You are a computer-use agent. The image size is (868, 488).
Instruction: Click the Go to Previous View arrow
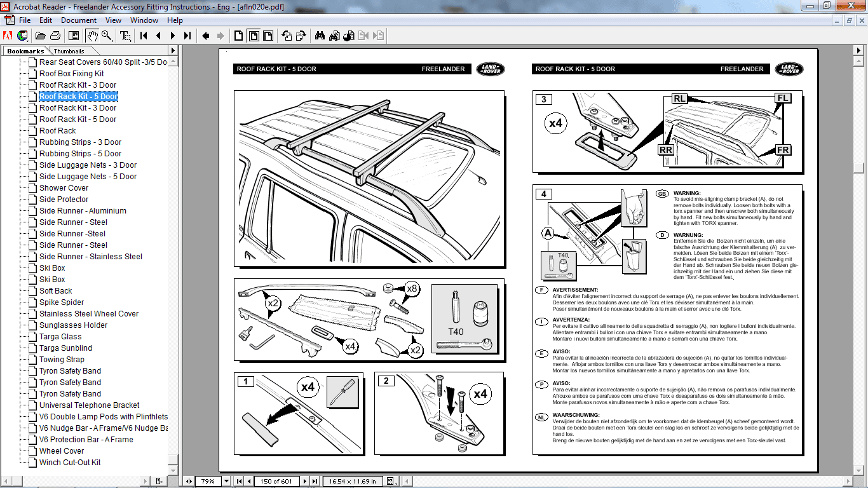click(x=206, y=36)
